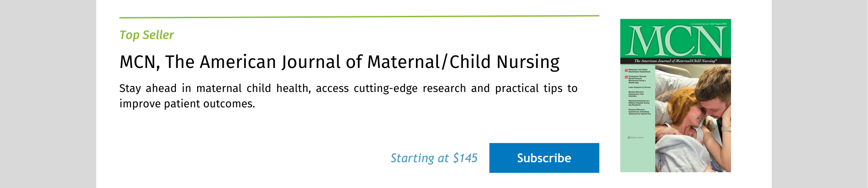
Task: Click the journal description paragraph
Action: (348, 96)
